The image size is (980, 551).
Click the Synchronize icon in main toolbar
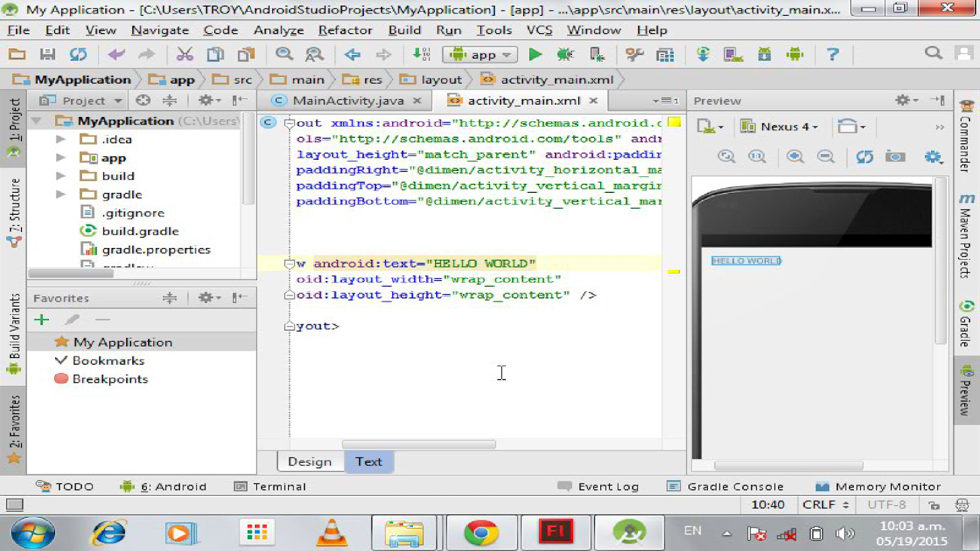click(79, 54)
